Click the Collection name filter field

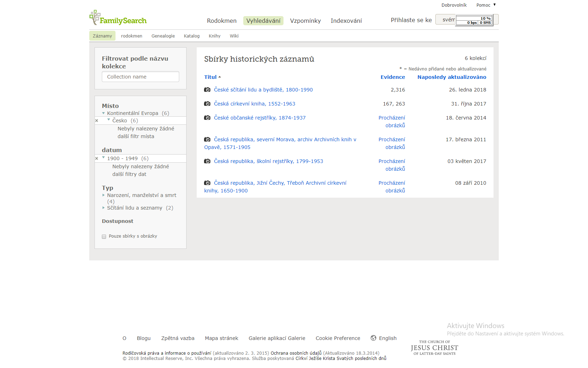pos(140,77)
